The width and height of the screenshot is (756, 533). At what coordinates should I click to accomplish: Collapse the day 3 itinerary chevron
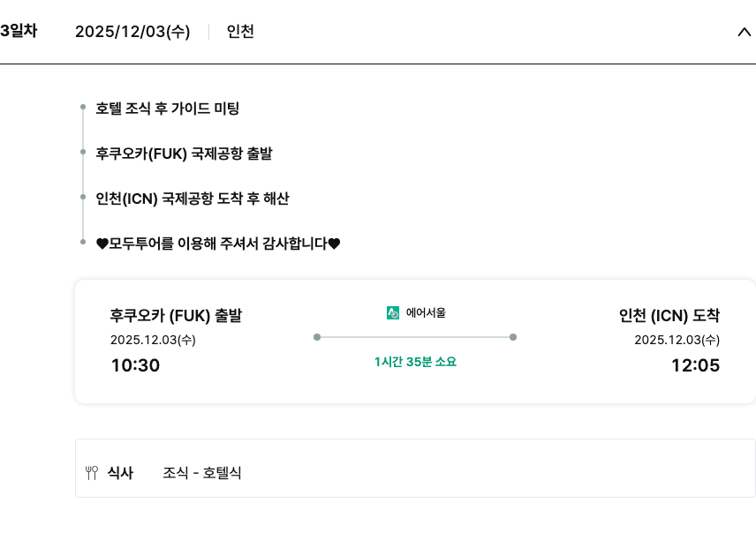[x=744, y=32]
